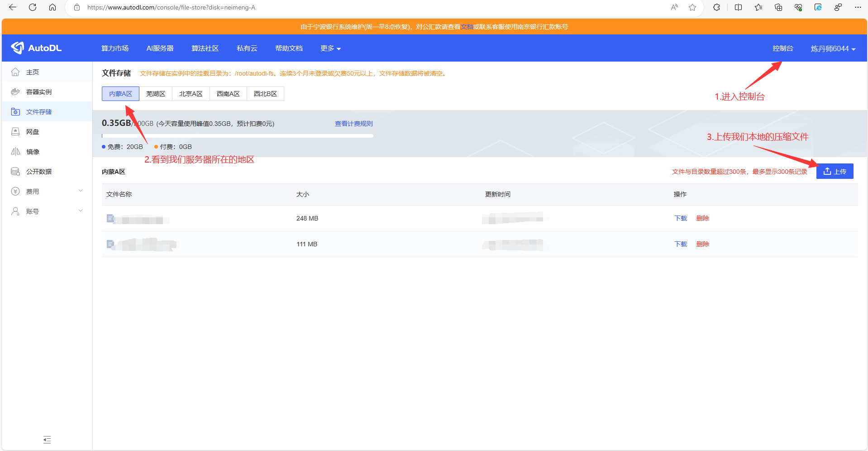This screenshot has width=868, height=451.
Task: Open the browser essentials heart icon
Action: [x=798, y=7]
